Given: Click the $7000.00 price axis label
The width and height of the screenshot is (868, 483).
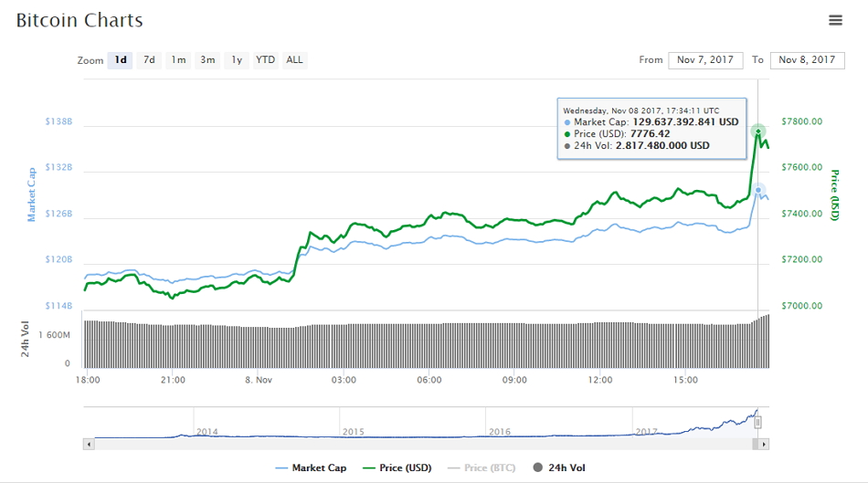Looking at the screenshot, I should 801,306.
